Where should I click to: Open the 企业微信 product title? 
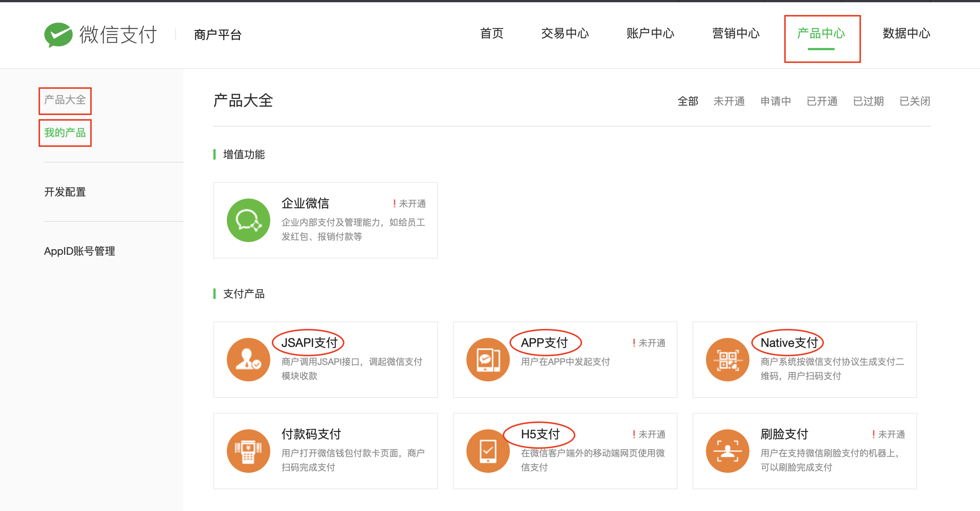(x=305, y=203)
